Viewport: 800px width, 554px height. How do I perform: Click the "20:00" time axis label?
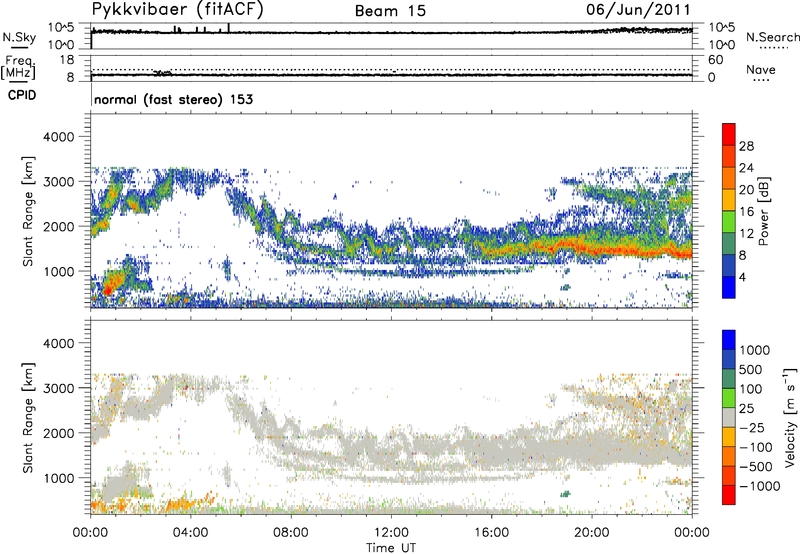[591, 533]
